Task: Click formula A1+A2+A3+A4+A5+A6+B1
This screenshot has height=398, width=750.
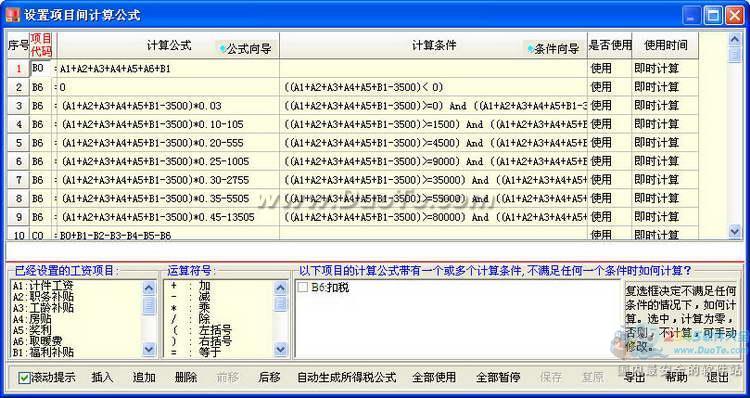Action: pyautogui.click(x=115, y=69)
